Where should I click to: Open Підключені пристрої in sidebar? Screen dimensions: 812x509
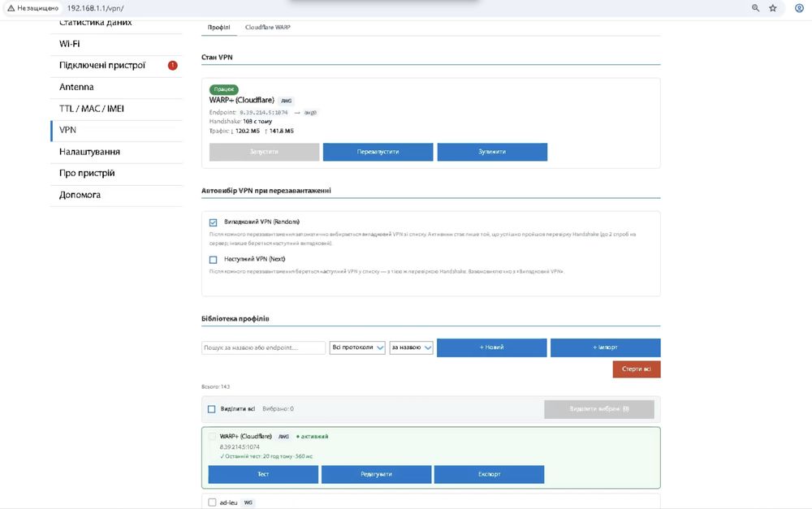coord(116,65)
